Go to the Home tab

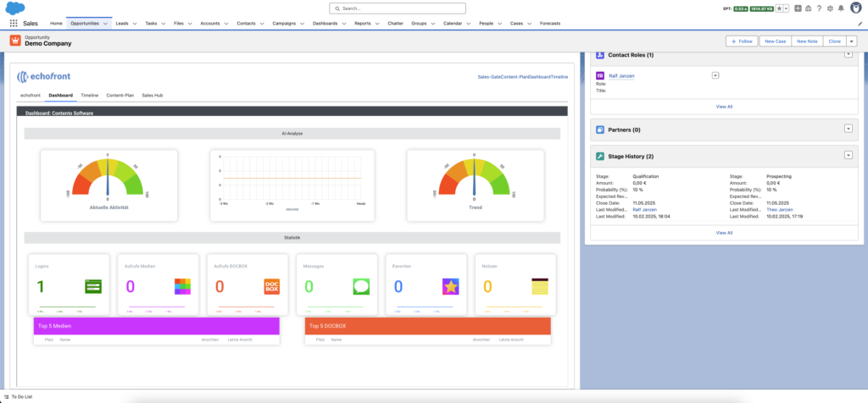tap(56, 24)
